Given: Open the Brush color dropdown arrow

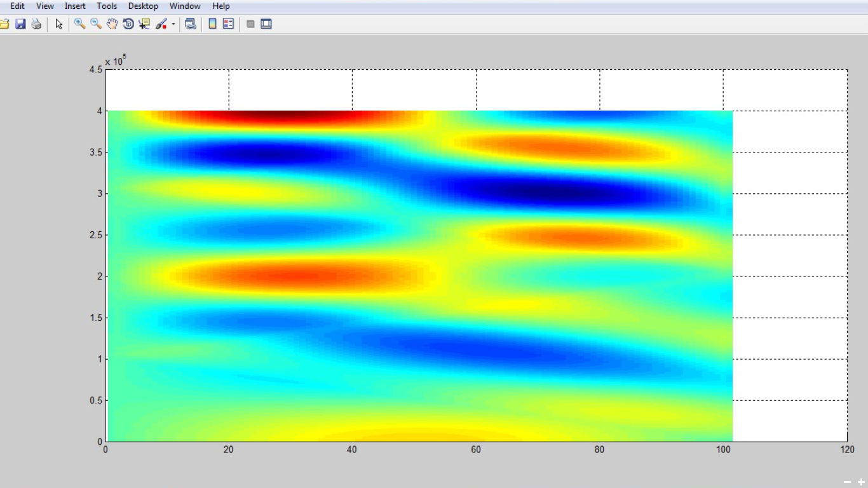Looking at the screenshot, I should point(173,25).
